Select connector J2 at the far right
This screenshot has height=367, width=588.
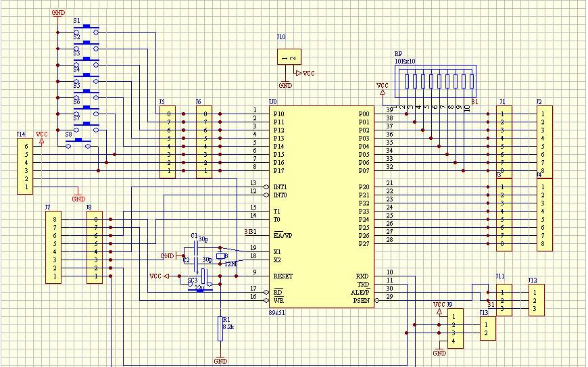545,142
